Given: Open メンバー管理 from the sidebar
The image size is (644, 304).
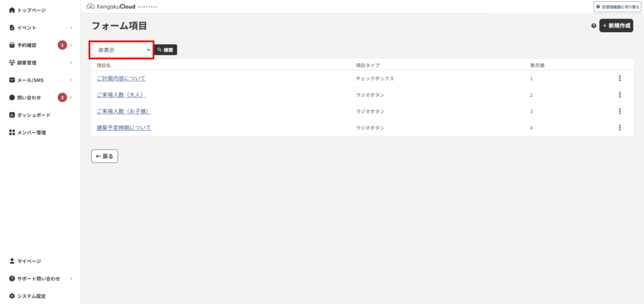Looking at the screenshot, I should (28, 133).
